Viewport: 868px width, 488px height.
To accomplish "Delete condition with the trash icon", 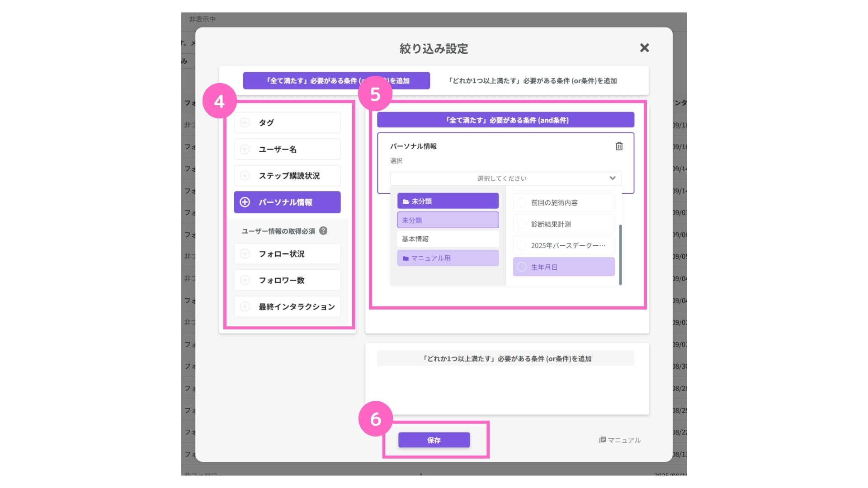I will (619, 146).
